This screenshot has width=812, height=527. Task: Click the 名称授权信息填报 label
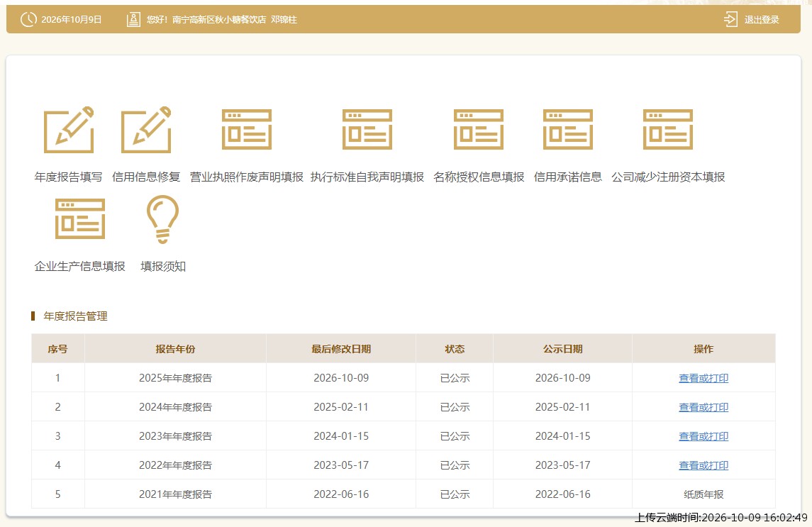(x=479, y=177)
